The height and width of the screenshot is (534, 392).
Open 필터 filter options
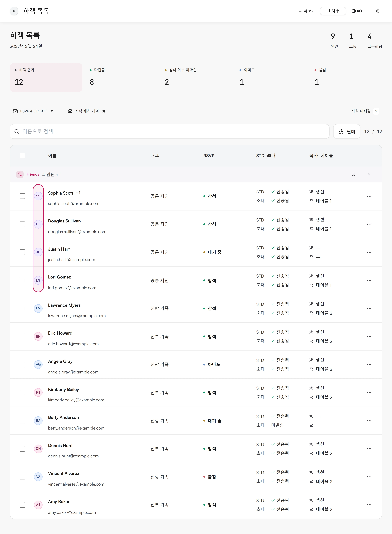pyautogui.click(x=347, y=131)
